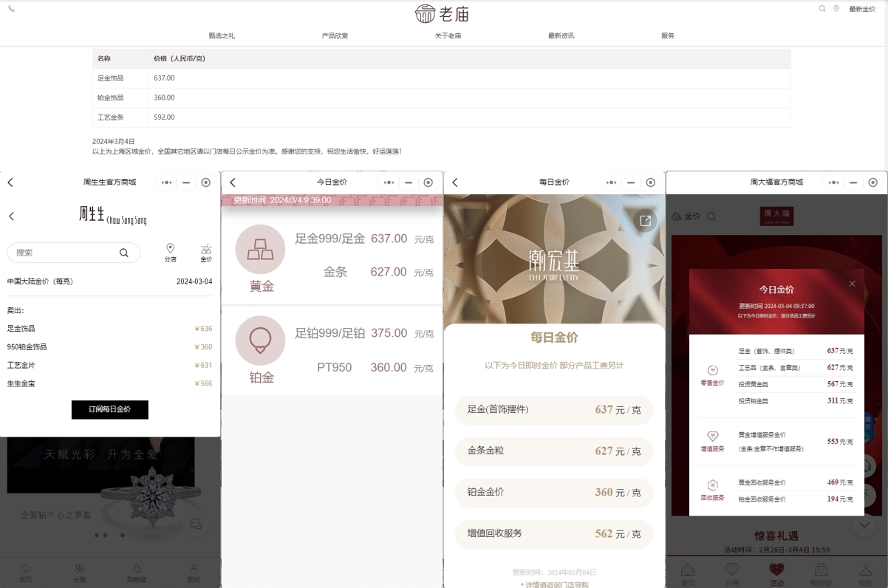Open the more options menu in the 今日金价 window

tap(389, 182)
